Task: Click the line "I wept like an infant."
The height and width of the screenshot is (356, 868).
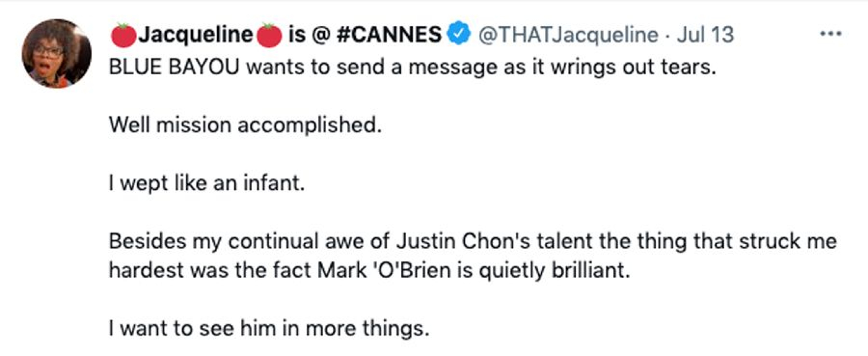Action: (x=207, y=183)
